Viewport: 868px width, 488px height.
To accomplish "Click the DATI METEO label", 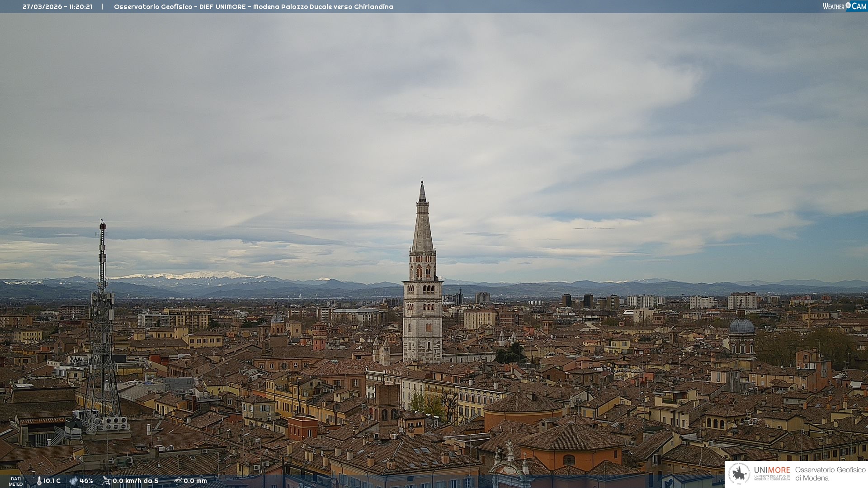I will click(x=16, y=481).
